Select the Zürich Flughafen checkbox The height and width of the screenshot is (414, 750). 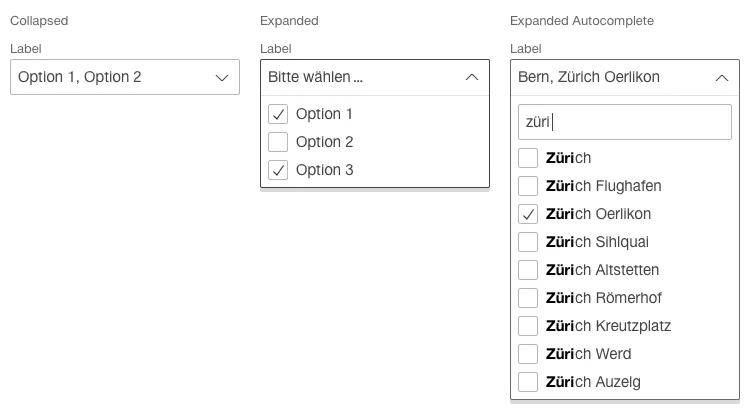pyautogui.click(x=529, y=186)
